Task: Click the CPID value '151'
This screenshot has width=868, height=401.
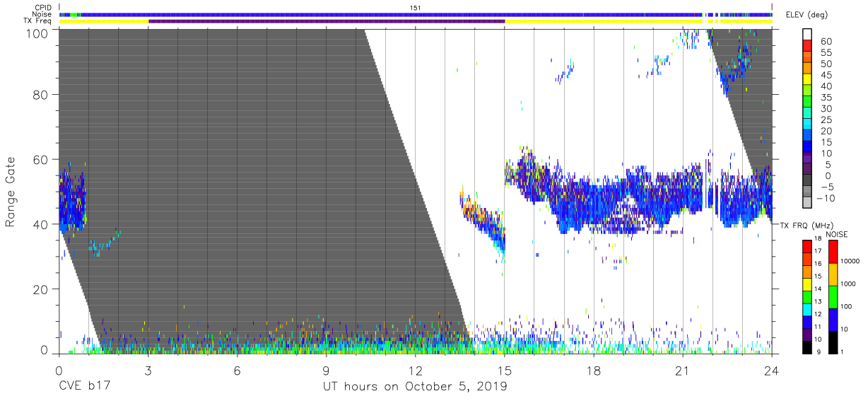Action: (x=416, y=8)
